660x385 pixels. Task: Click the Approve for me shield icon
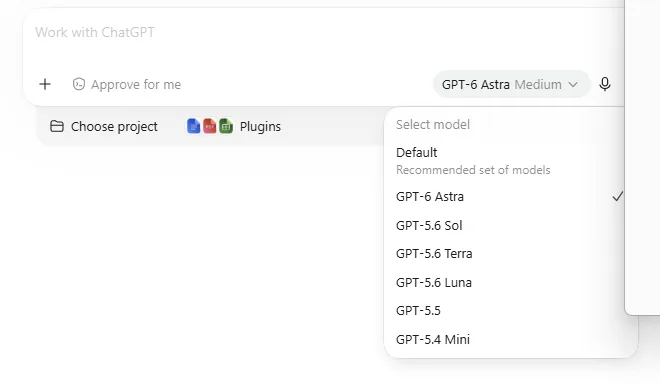point(79,84)
